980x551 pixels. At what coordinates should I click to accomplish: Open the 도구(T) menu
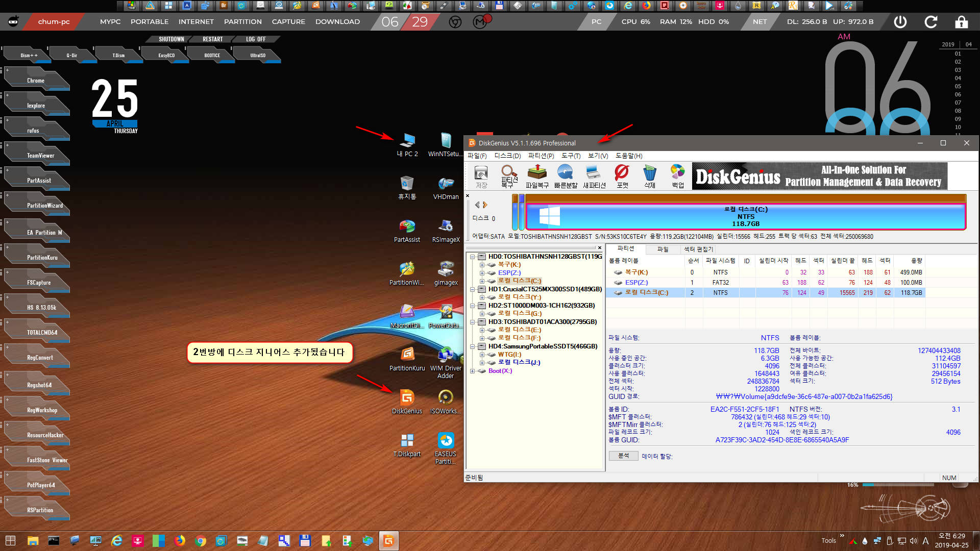pyautogui.click(x=571, y=156)
